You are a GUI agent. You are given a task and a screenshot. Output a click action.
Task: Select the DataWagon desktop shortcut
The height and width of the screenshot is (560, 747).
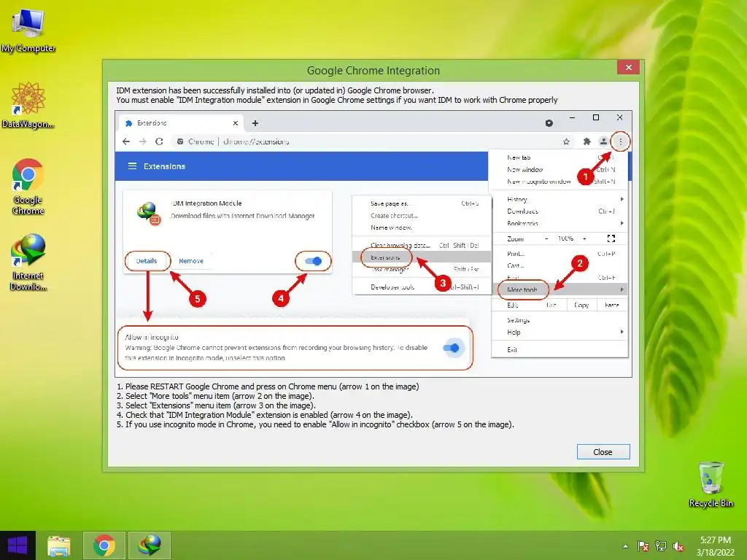pyautogui.click(x=28, y=106)
